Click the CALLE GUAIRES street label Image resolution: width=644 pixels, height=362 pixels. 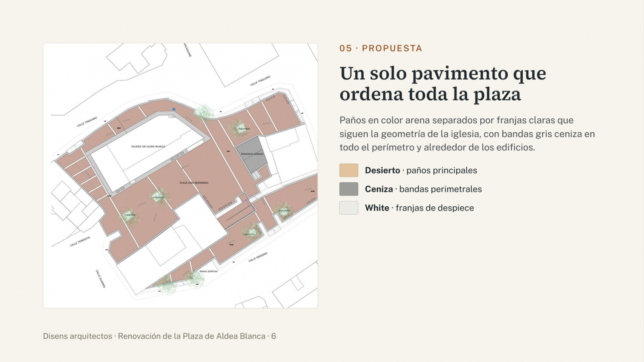coord(100,279)
